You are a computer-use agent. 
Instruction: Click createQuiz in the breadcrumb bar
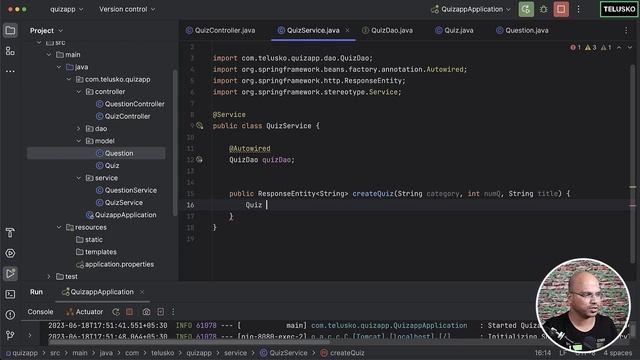pyautogui.click(x=342, y=353)
